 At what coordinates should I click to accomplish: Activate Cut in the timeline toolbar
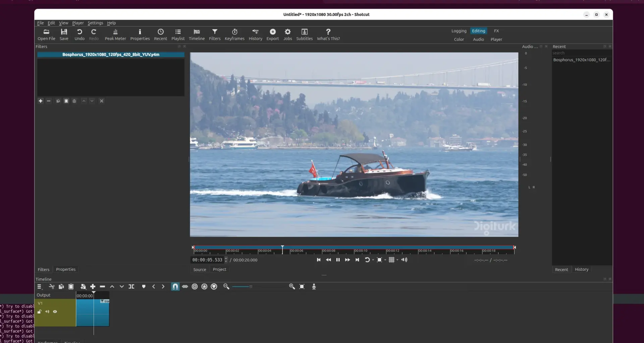click(x=52, y=286)
